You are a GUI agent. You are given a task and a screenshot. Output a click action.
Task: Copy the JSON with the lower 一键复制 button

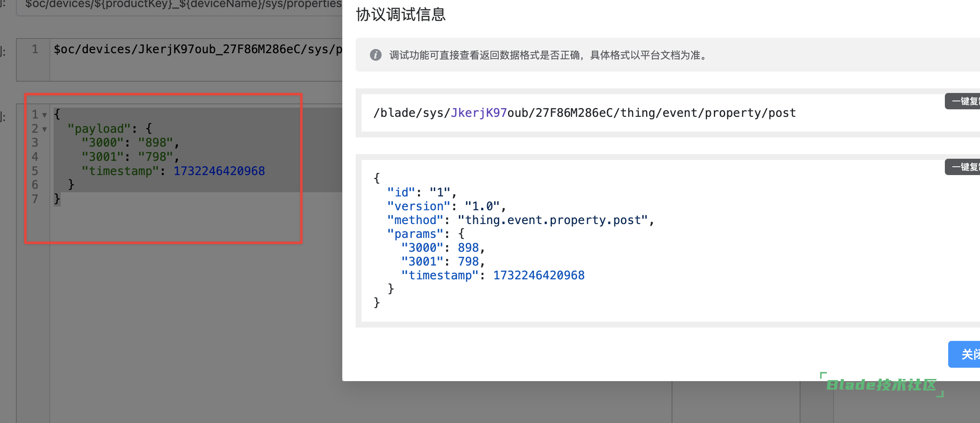962,167
